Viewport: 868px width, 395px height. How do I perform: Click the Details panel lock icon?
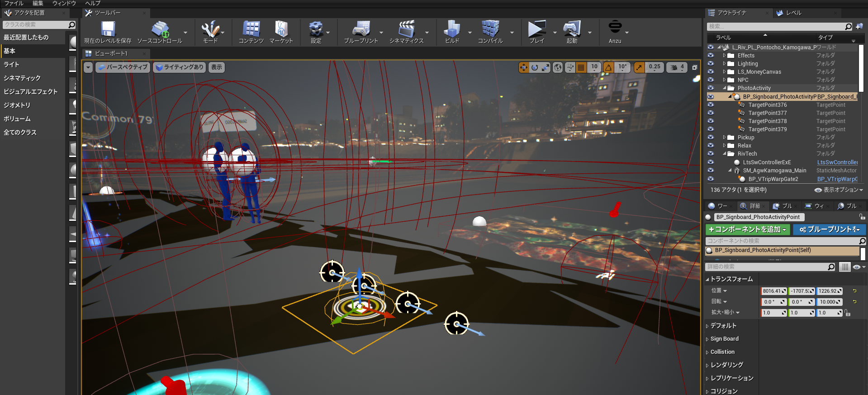(862, 217)
